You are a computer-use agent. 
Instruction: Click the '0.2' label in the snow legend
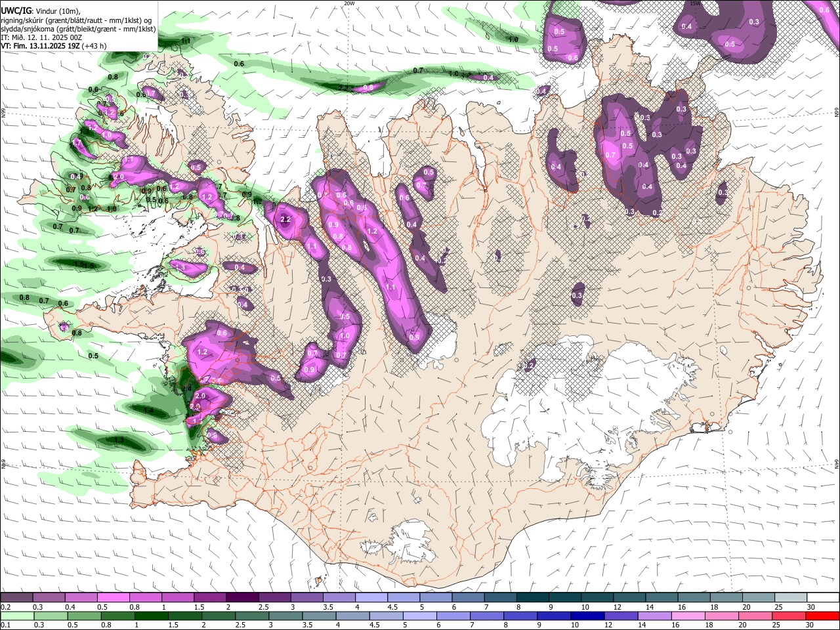click(x=5, y=607)
